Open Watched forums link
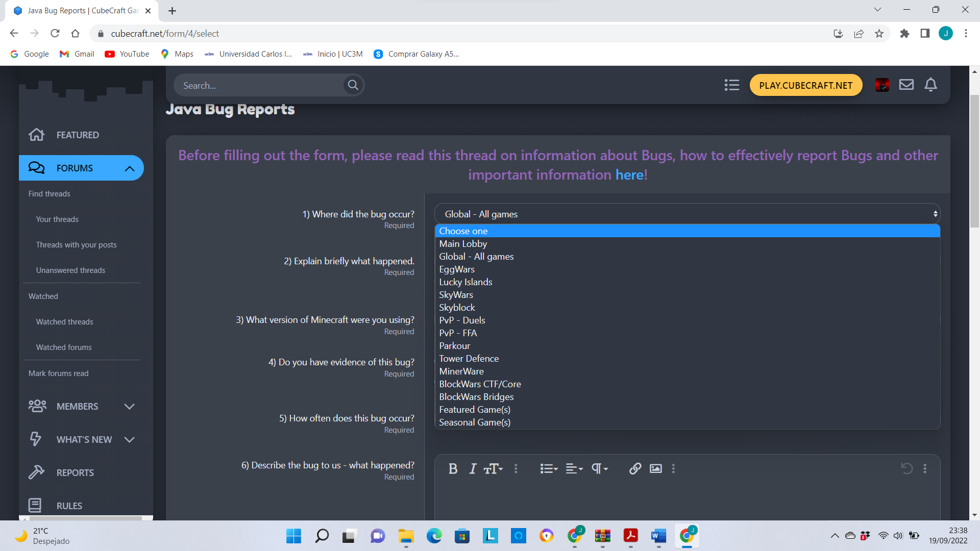 64,347
